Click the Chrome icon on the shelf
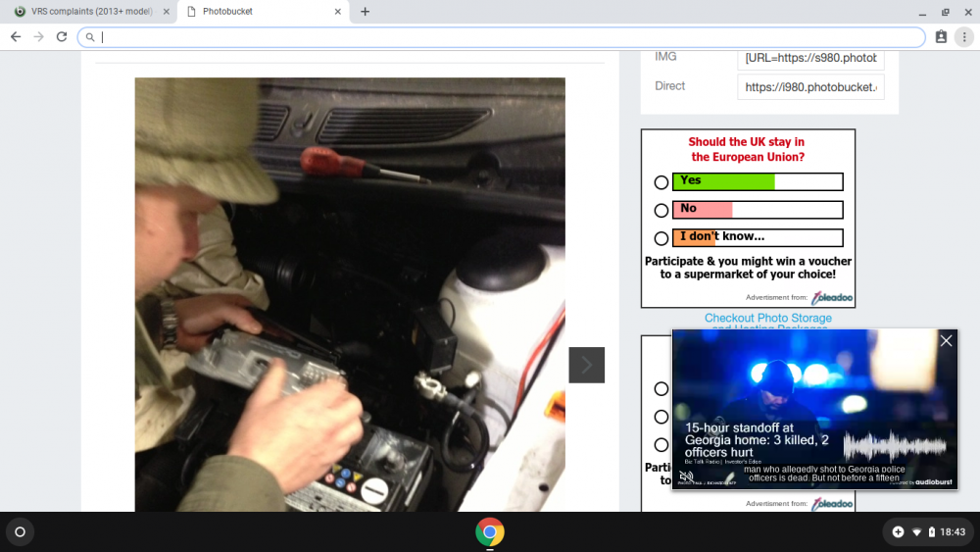The height and width of the screenshot is (552, 980). [489, 532]
